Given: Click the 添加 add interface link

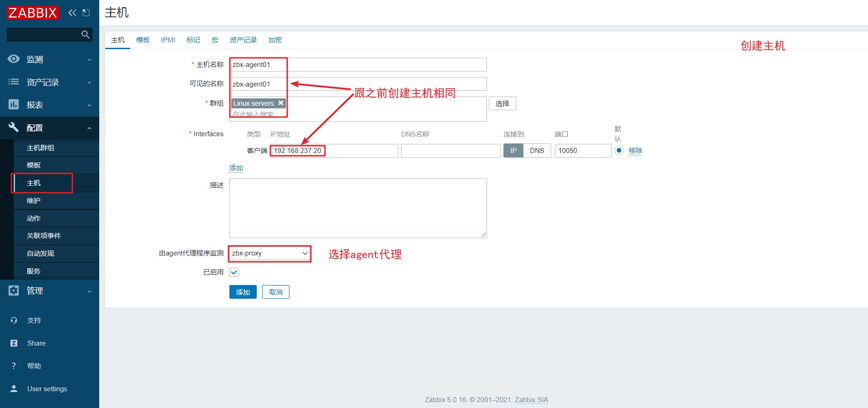Looking at the screenshot, I should 236,168.
